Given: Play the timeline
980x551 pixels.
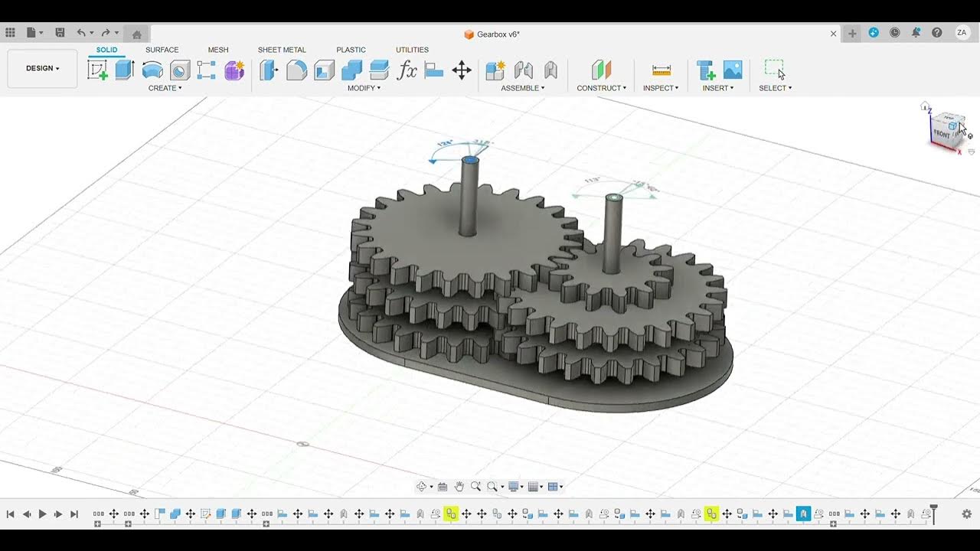Looking at the screenshot, I should point(42,514).
